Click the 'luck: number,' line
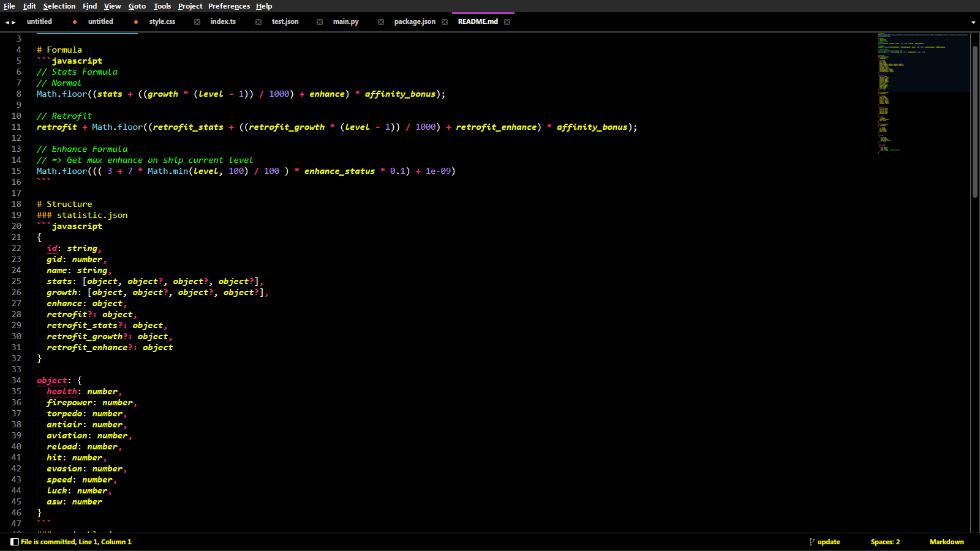 pos(79,490)
